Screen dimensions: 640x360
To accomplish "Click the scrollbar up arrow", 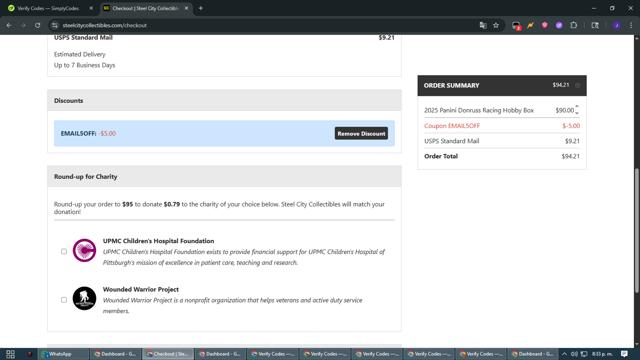I will (x=637, y=38).
